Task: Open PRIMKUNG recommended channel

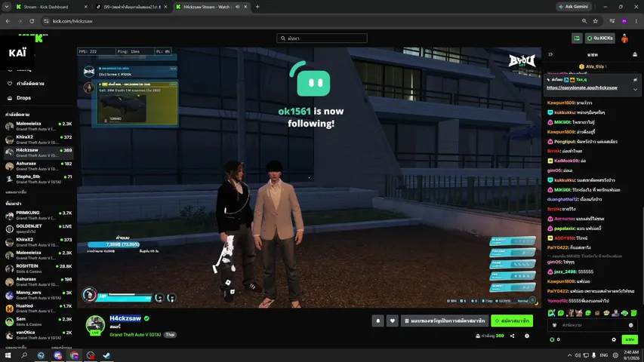Action: [39, 215]
